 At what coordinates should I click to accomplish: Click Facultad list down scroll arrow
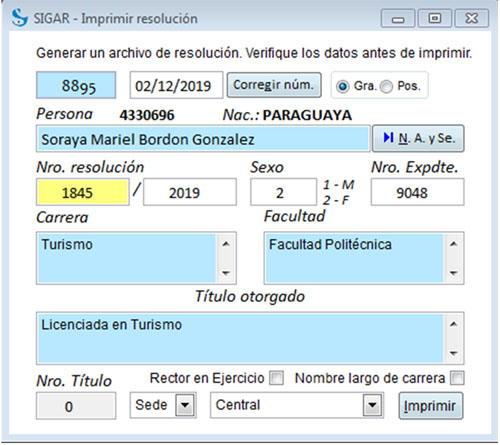[453, 273]
